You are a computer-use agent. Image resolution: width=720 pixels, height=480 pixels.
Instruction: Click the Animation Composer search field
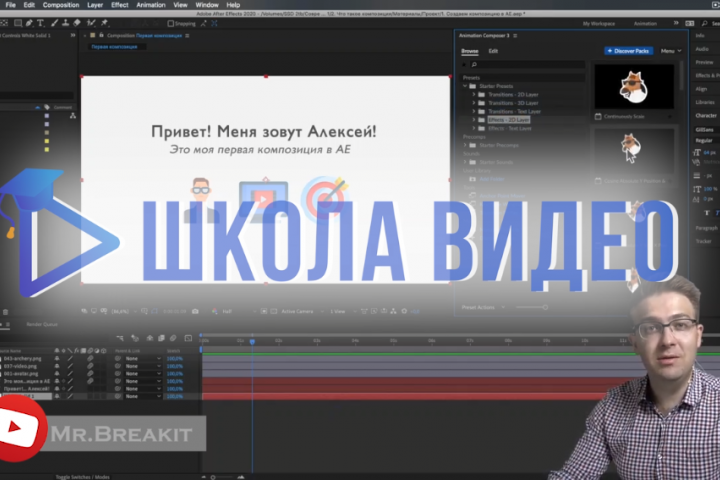click(x=527, y=65)
